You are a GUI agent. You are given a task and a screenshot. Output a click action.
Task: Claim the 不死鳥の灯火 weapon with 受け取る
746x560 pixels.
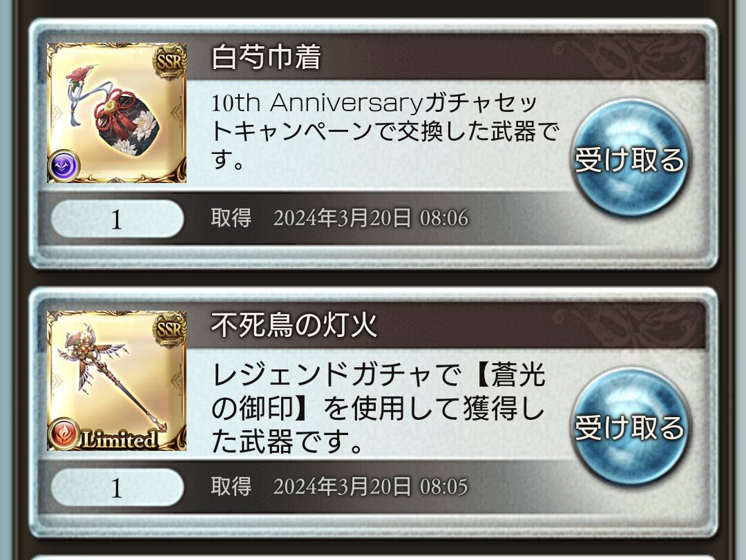coord(631,427)
